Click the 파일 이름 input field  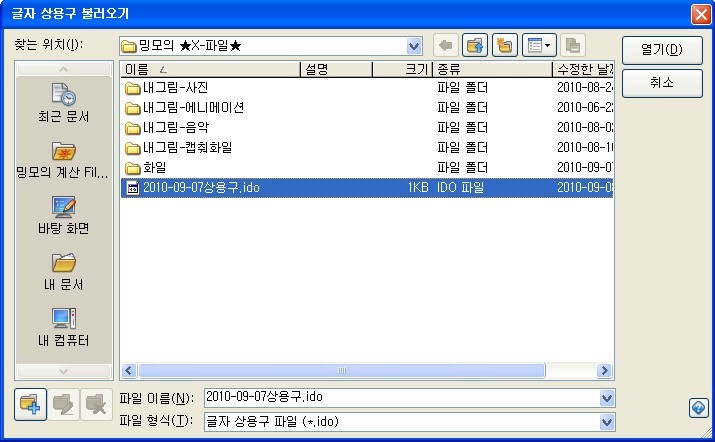402,397
